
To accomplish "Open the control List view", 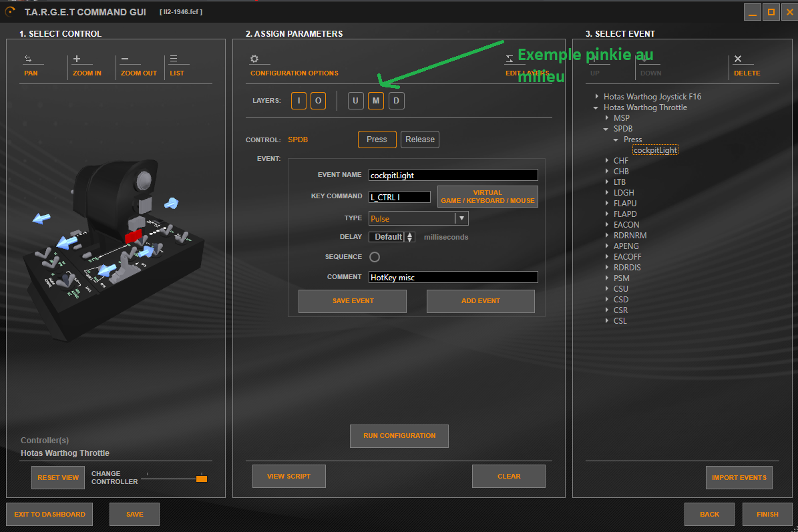I will (x=177, y=66).
